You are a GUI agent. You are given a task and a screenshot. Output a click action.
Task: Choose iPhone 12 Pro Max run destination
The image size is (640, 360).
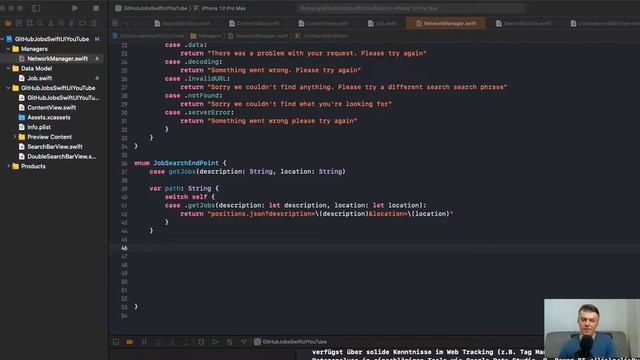(220, 8)
